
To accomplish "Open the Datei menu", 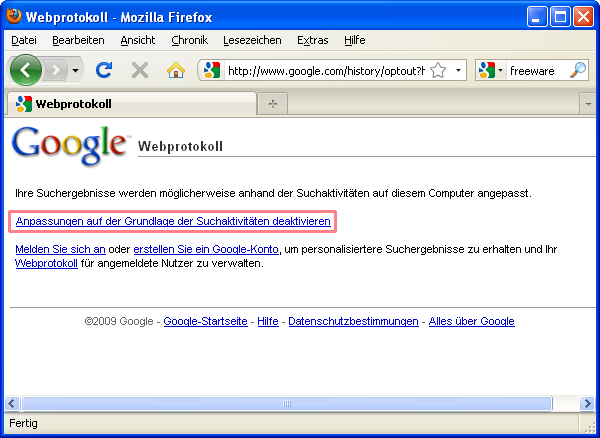I will 24,40.
